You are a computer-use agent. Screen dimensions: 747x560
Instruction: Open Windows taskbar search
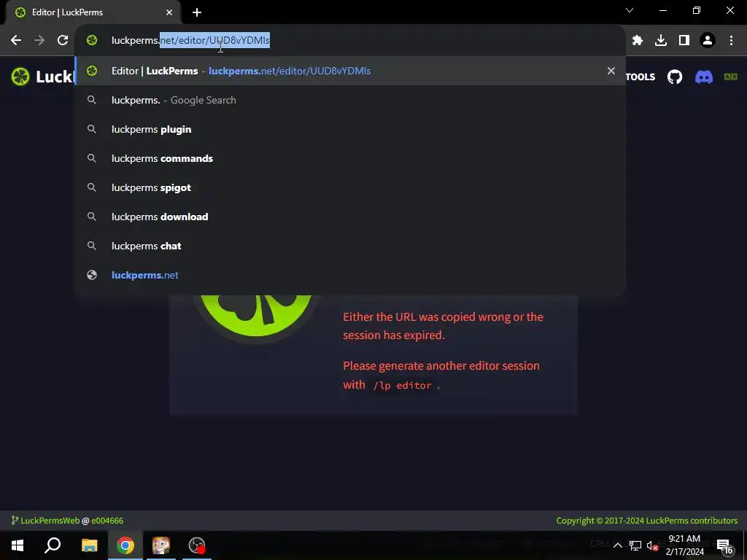tap(53, 545)
